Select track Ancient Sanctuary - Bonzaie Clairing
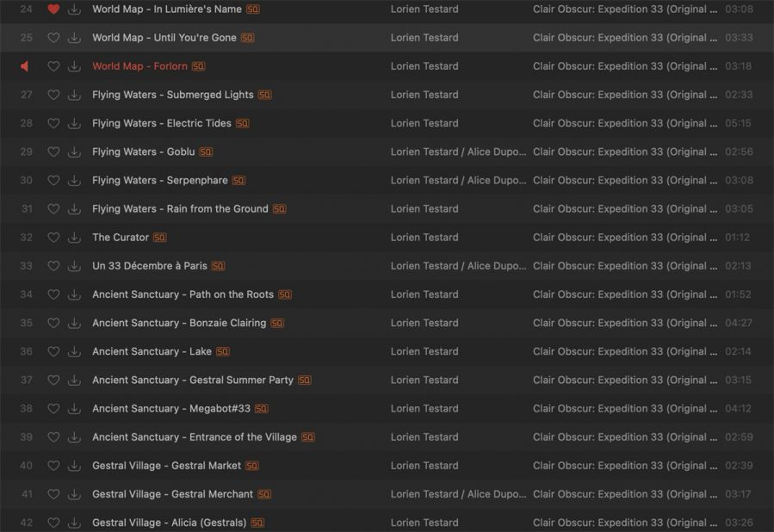The image size is (774, 532). point(179,324)
